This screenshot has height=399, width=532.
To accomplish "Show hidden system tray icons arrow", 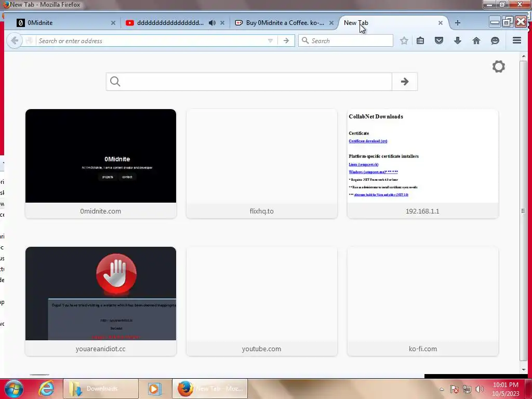I will tap(442, 389).
